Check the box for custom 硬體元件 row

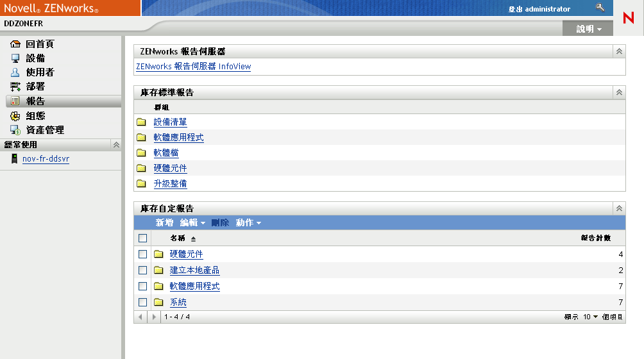143,254
